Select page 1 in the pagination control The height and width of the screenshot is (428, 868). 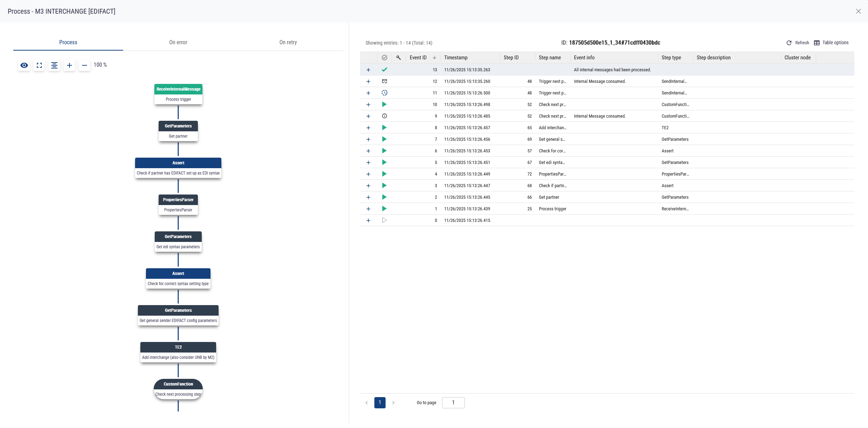[x=380, y=403]
